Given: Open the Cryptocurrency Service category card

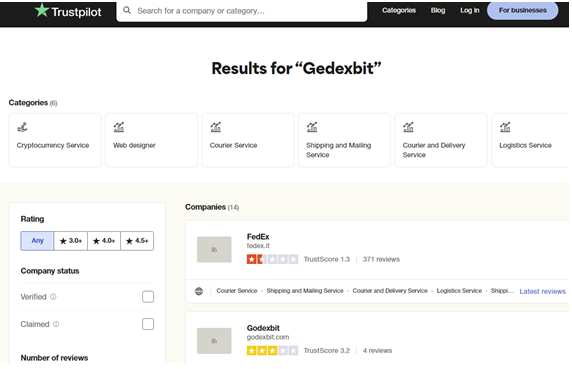Looking at the screenshot, I should pyautogui.click(x=55, y=140).
